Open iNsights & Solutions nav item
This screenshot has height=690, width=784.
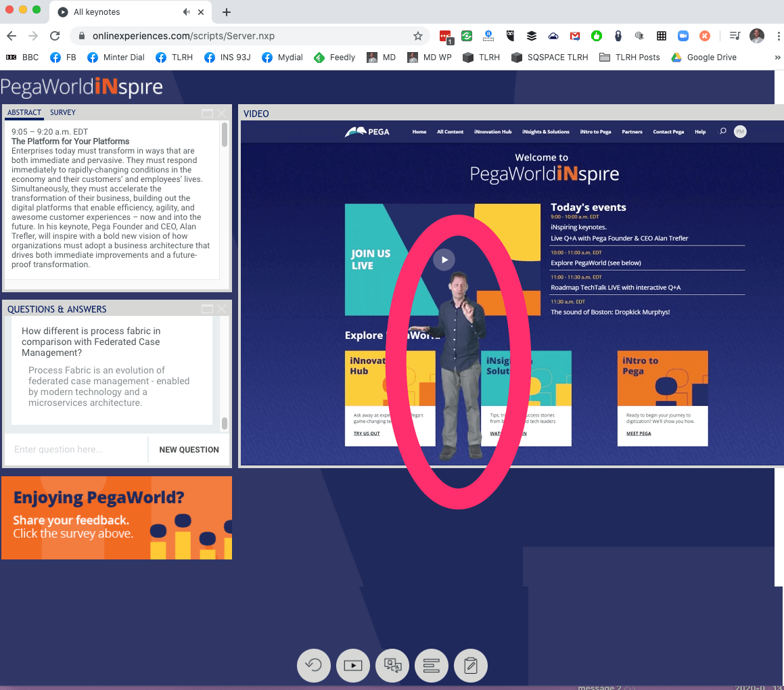(x=545, y=132)
